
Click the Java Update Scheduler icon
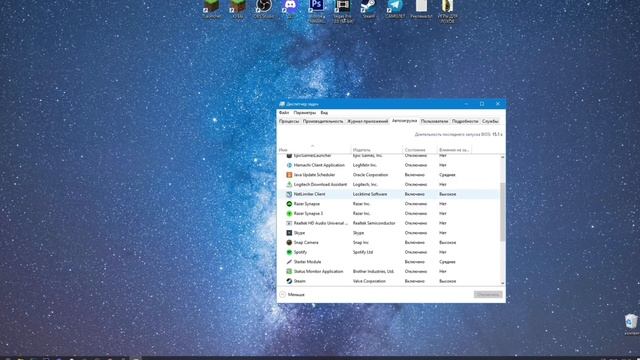289,175
